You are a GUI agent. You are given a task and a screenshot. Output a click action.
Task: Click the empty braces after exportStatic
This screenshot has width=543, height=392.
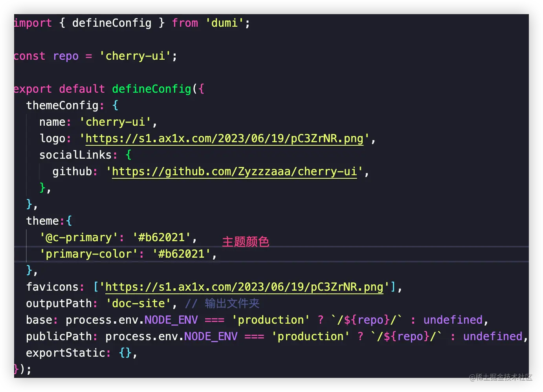125,353
